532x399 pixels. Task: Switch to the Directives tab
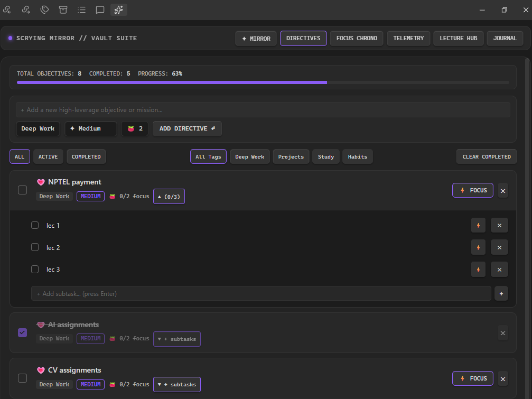(x=303, y=39)
